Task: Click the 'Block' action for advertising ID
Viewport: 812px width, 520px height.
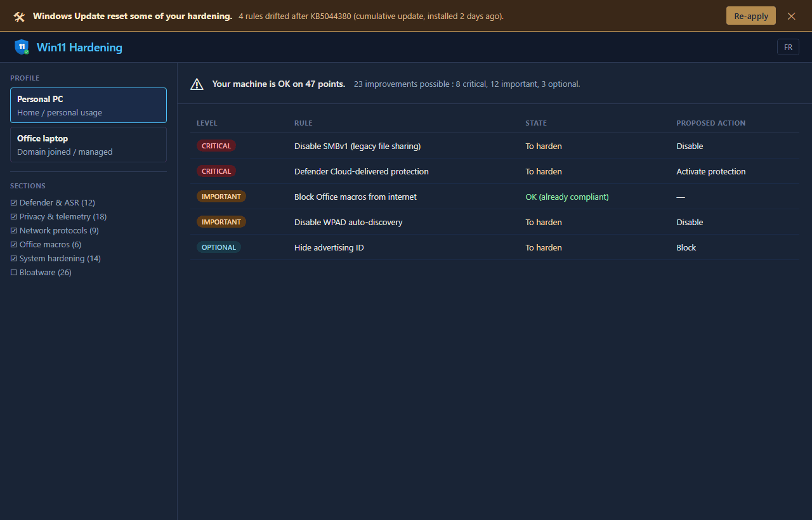Action: (x=686, y=247)
